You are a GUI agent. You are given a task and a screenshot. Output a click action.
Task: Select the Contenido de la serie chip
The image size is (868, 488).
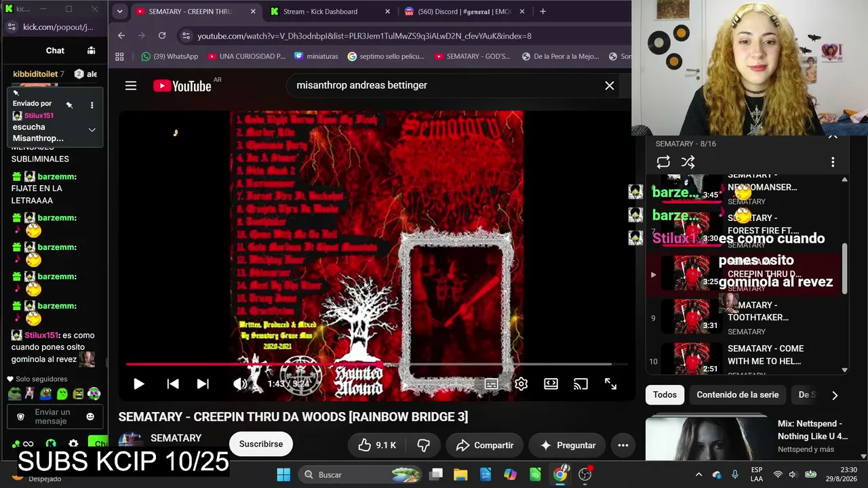738,394
